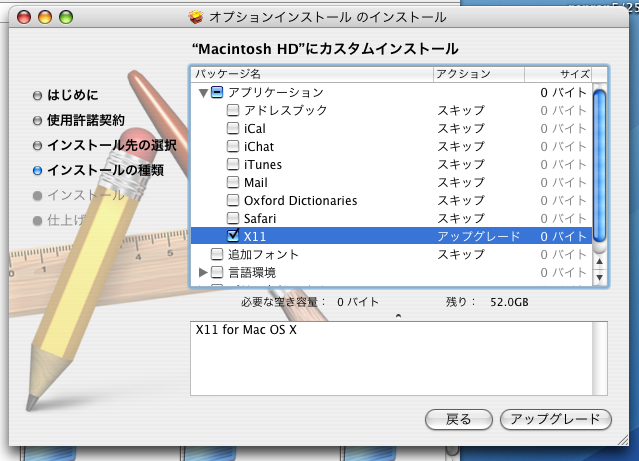The height and width of the screenshot is (461, 639).
Task: Click the インストール先の選択 step
Action: [112, 145]
